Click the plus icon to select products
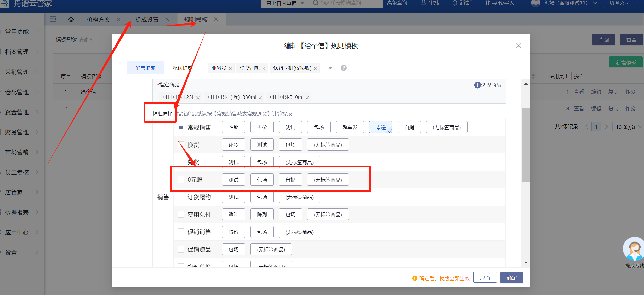Screen dimensions: 644x295 point(477,85)
